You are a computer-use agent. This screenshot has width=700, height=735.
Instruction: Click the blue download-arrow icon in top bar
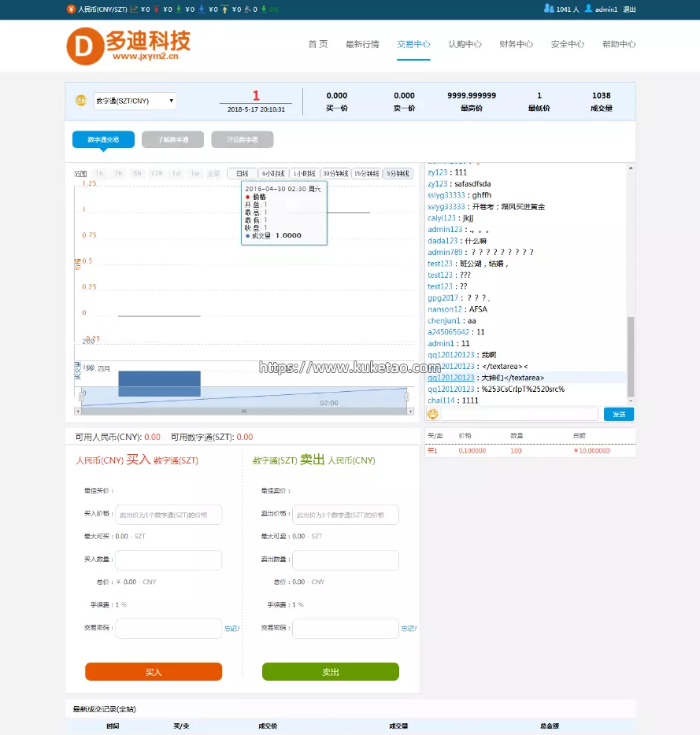[202, 9]
